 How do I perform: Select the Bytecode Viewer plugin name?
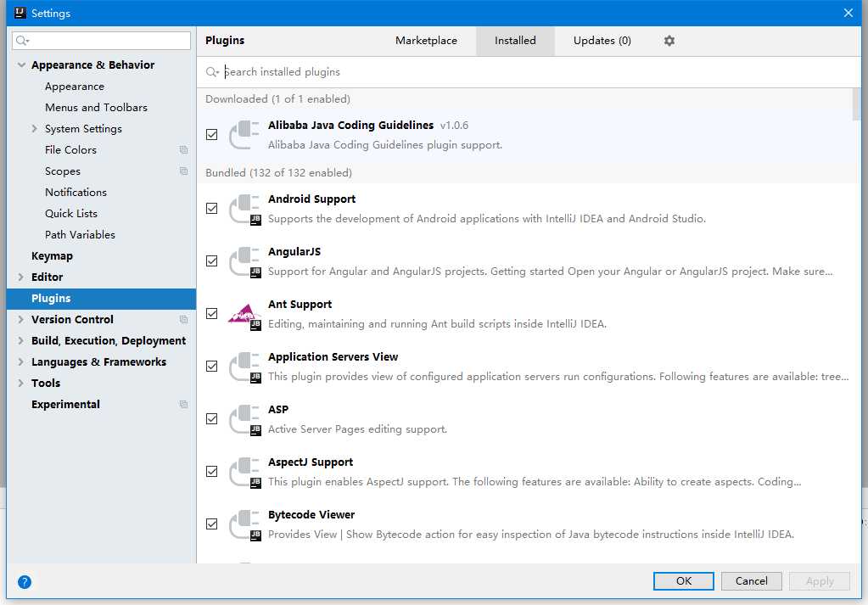[311, 515]
